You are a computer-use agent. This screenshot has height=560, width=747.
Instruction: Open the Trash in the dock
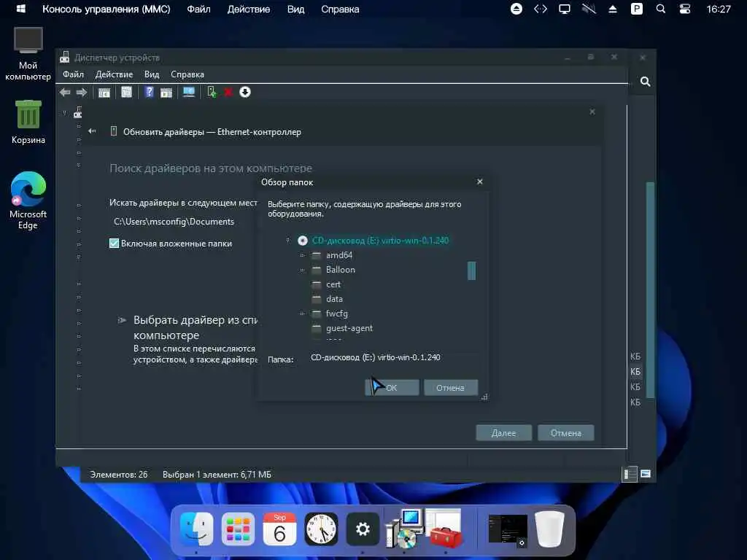(549, 529)
